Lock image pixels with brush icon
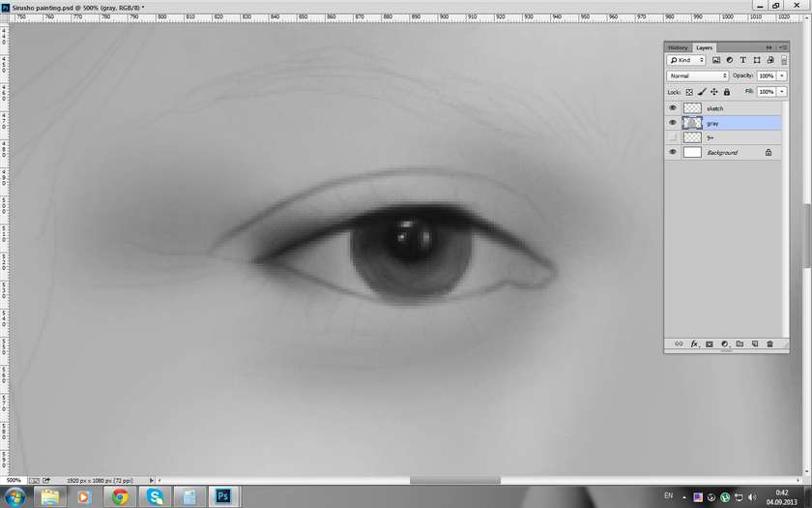Image resolution: width=812 pixels, height=508 pixels. click(x=702, y=92)
